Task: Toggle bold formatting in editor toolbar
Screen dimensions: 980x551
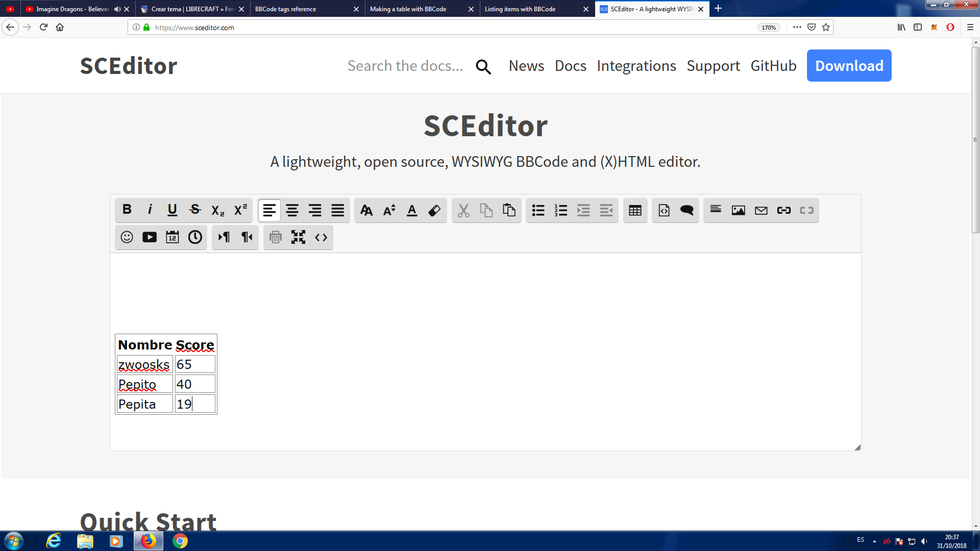Action: [127, 210]
